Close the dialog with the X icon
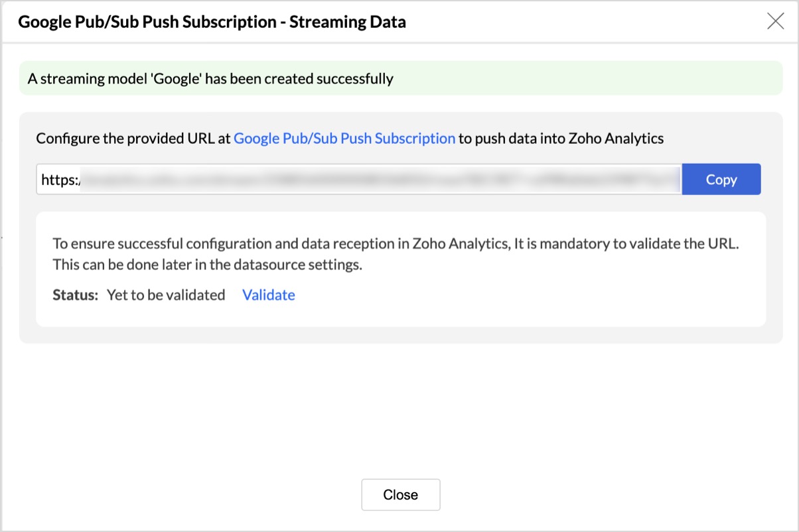799x532 pixels. (x=775, y=21)
